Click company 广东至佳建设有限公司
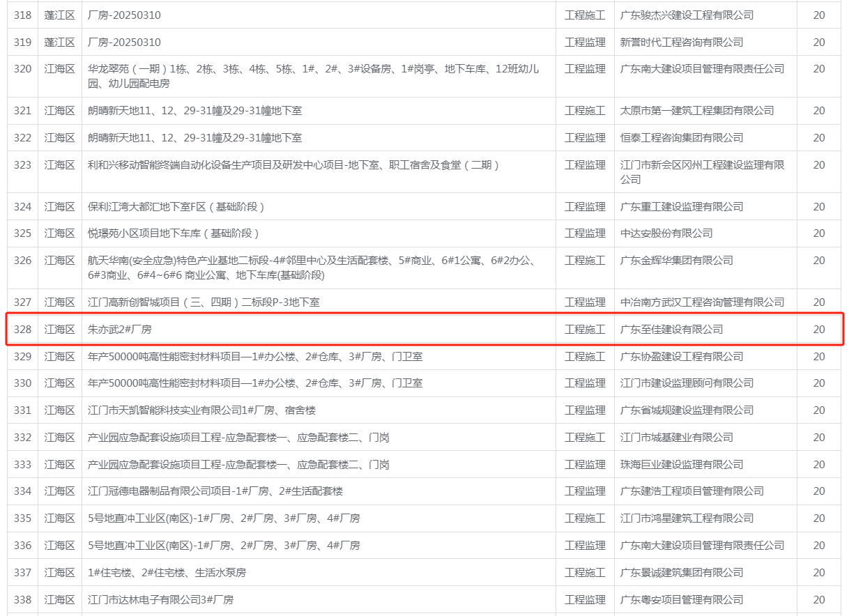The image size is (849, 616). [671, 329]
